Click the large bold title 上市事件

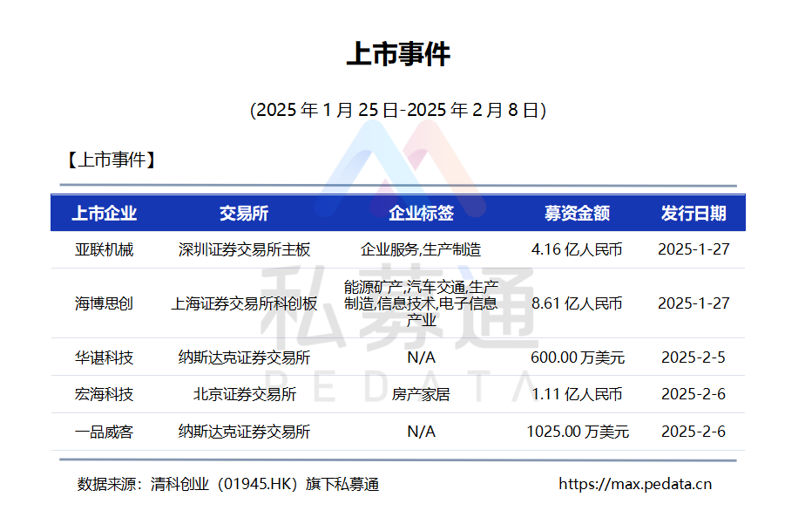(397, 54)
